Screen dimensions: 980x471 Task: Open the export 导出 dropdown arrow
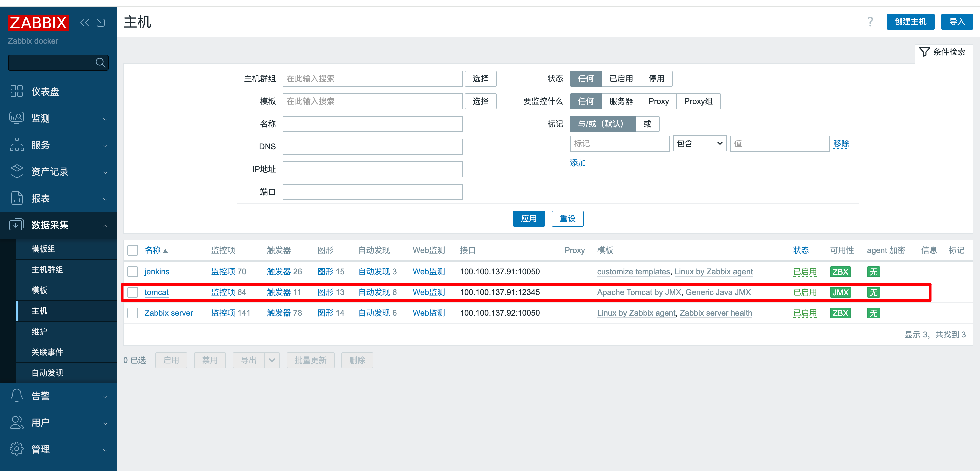coord(272,360)
